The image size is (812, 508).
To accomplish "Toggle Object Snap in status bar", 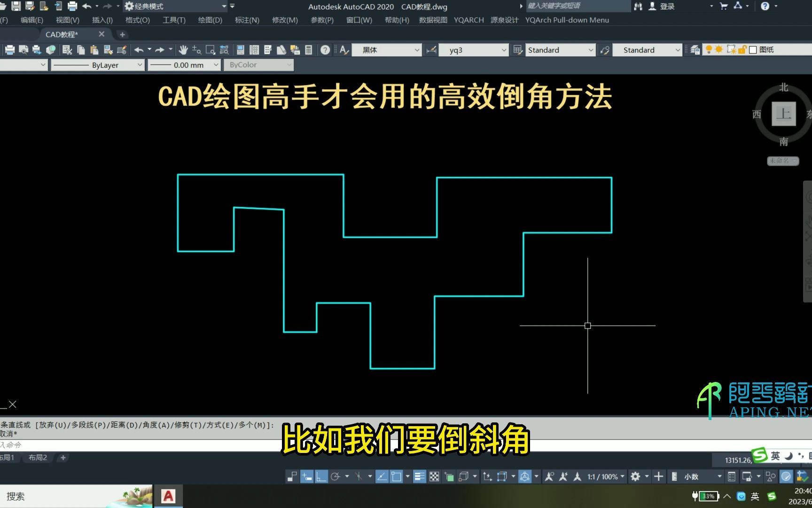I will tap(396, 476).
